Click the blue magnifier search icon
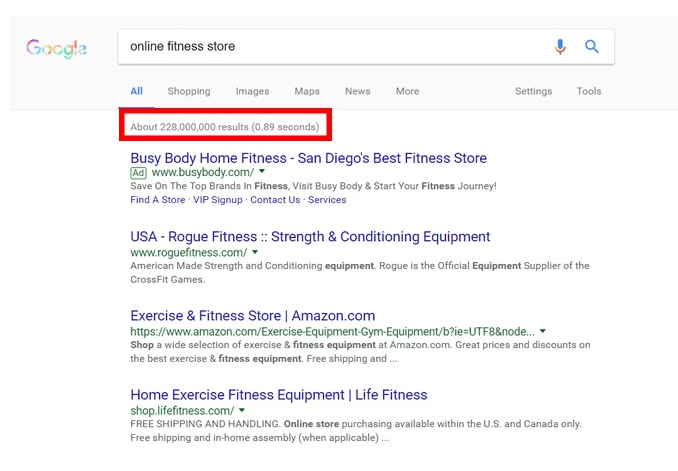The image size is (678, 471). 592,46
